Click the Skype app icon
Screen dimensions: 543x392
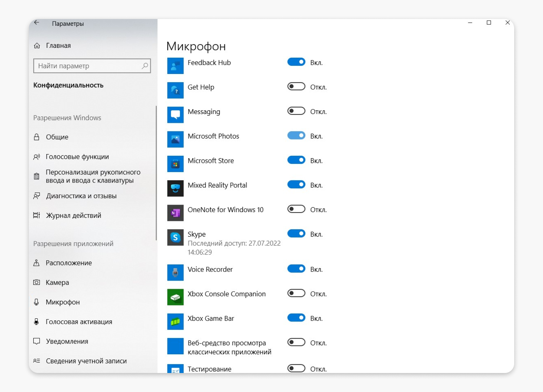[175, 237]
